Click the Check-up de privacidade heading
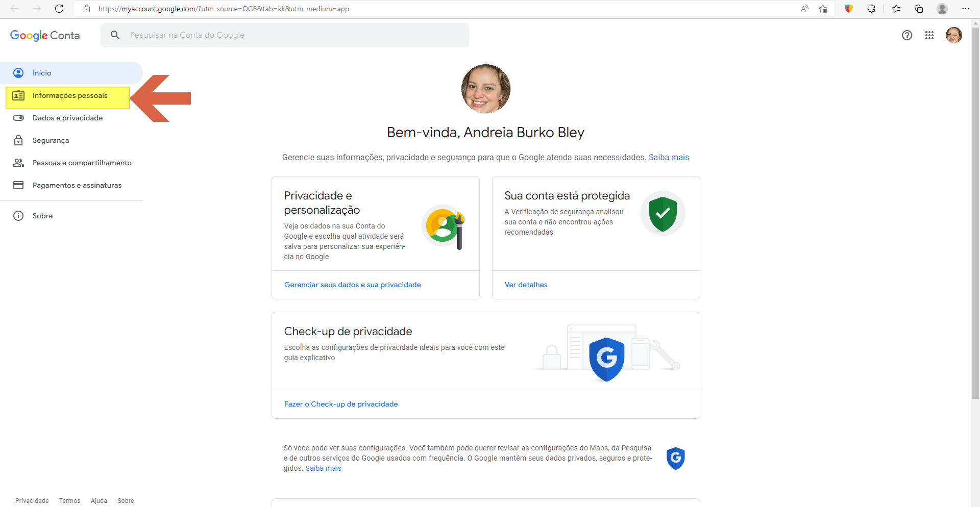Viewport: 980px width, 507px height. (348, 332)
